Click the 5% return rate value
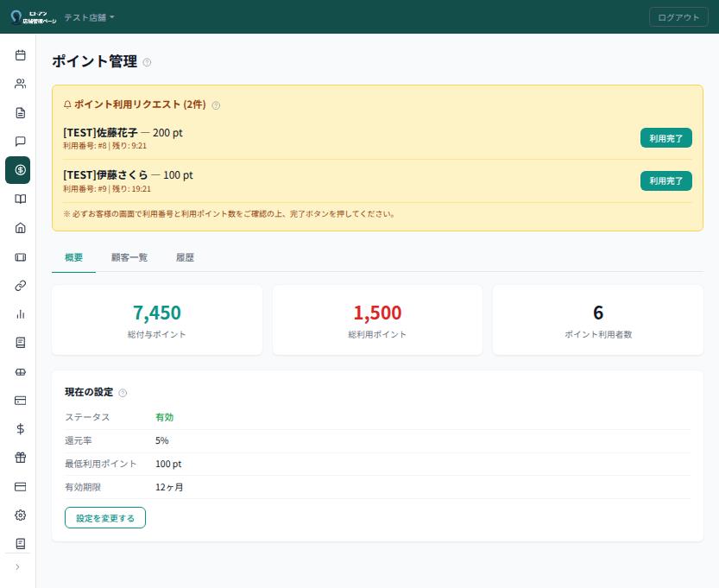719x588 pixels. 162,440
